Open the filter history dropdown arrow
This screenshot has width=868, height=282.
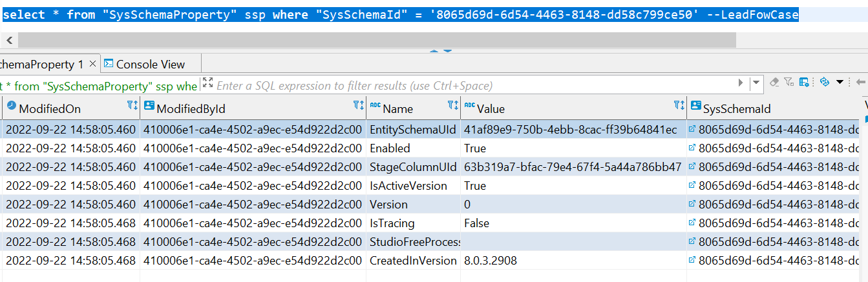pos(756,83)
